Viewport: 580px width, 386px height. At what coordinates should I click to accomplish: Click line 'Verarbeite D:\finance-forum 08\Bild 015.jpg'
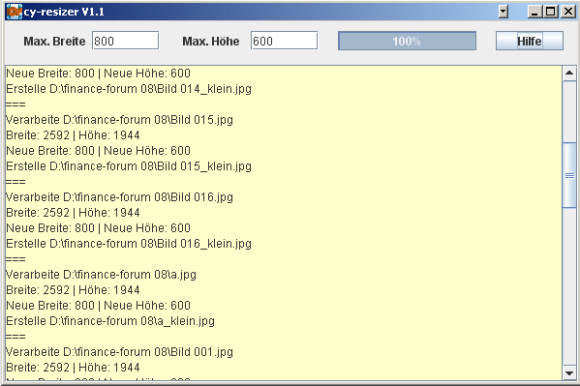(119, 120)
